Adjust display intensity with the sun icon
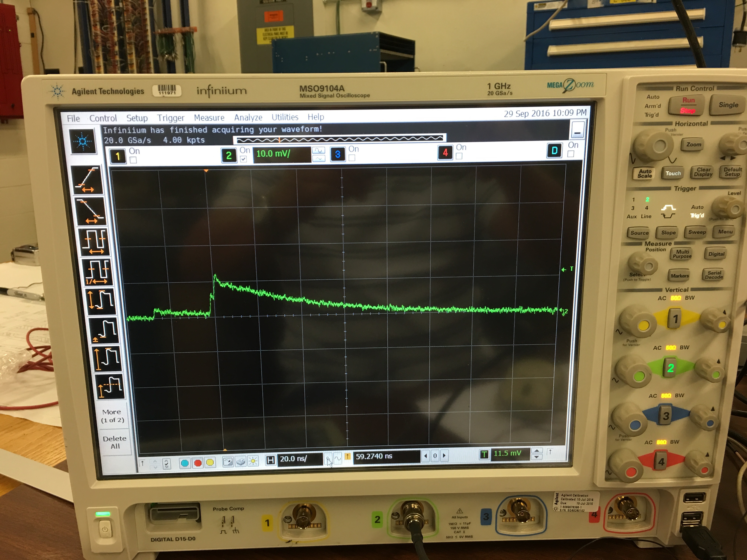The image size is (747, 560). [x=253, y=461]
